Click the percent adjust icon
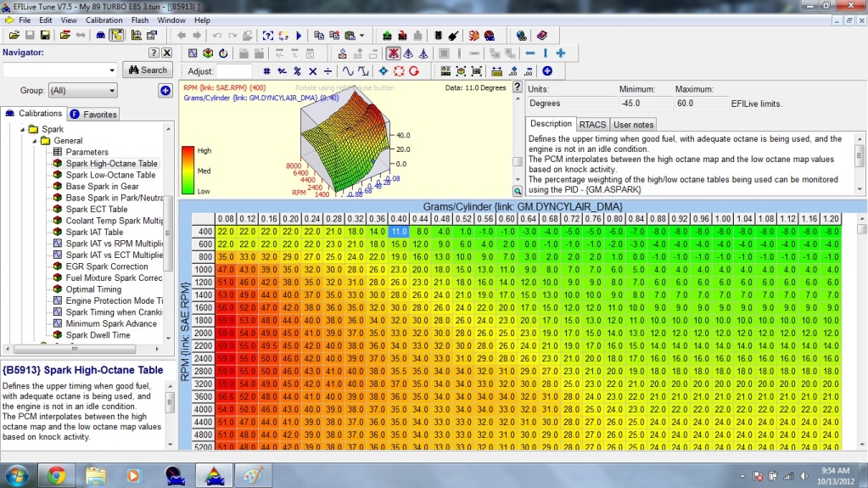The width and height of the screenshot is (868, 488). pyautogui.click(x=297, y=71)
